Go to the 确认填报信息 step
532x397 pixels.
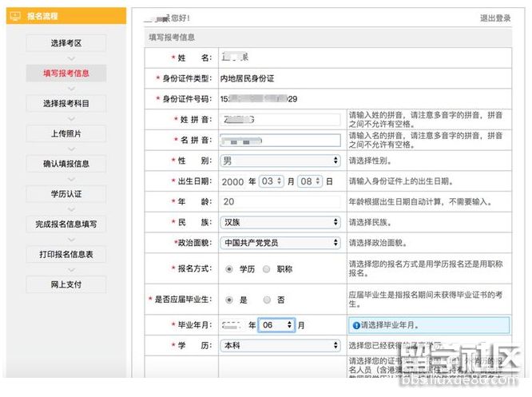click(x=66, y=164)
